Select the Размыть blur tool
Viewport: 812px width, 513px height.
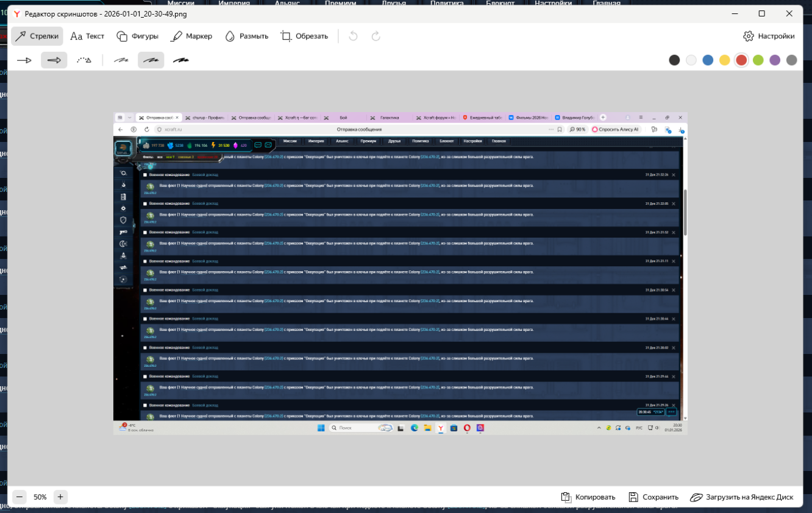(x=246, y=36)
